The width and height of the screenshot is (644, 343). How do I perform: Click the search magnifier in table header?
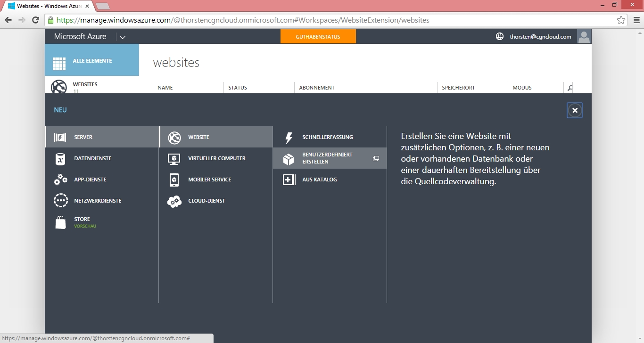pos(570,88)
